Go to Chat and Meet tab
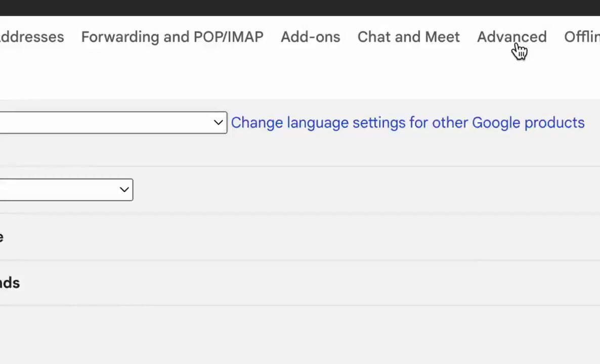The image size is (600, 364). 408,37
